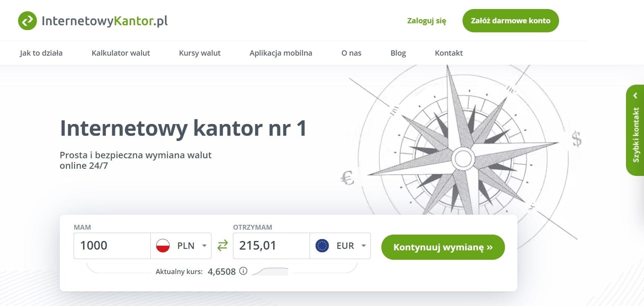Click the European Union flag icon
Image resolution: width=644 pixels, height=306 pixels.
(322, 246)
